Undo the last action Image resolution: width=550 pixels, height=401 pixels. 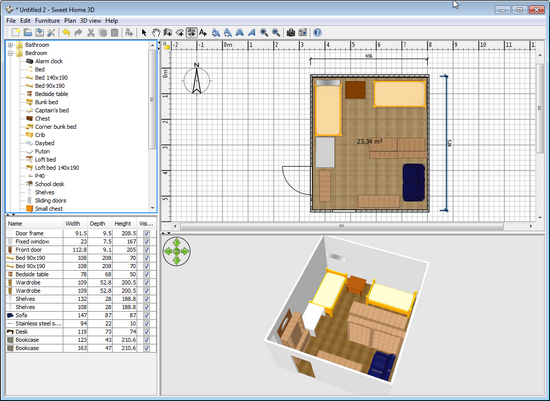[x=66, y=33]
